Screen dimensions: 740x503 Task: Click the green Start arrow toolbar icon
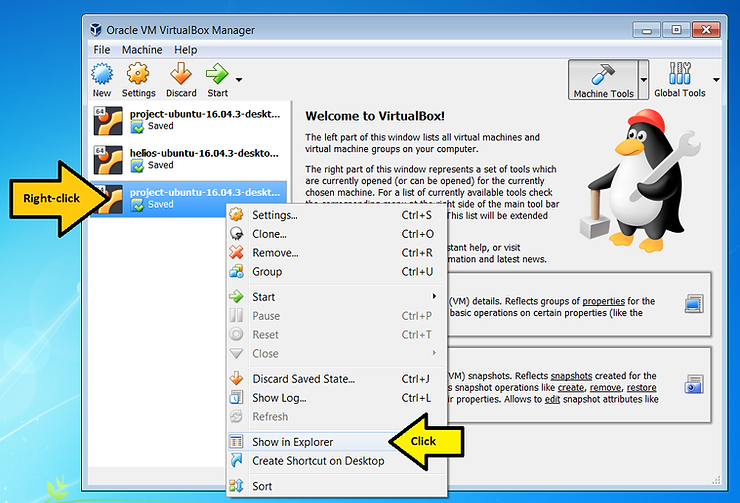tap(217, 75)
